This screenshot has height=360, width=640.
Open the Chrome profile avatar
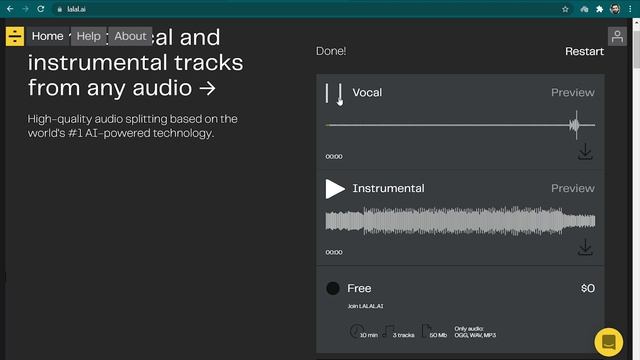click(615, 9)
